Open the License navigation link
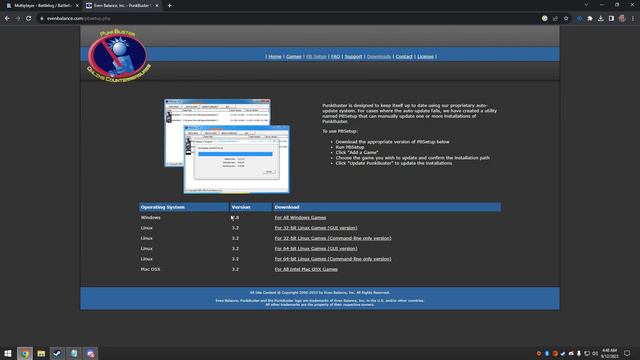The height and width of the screenshot is (360, 640). click(x=425, y=56)
